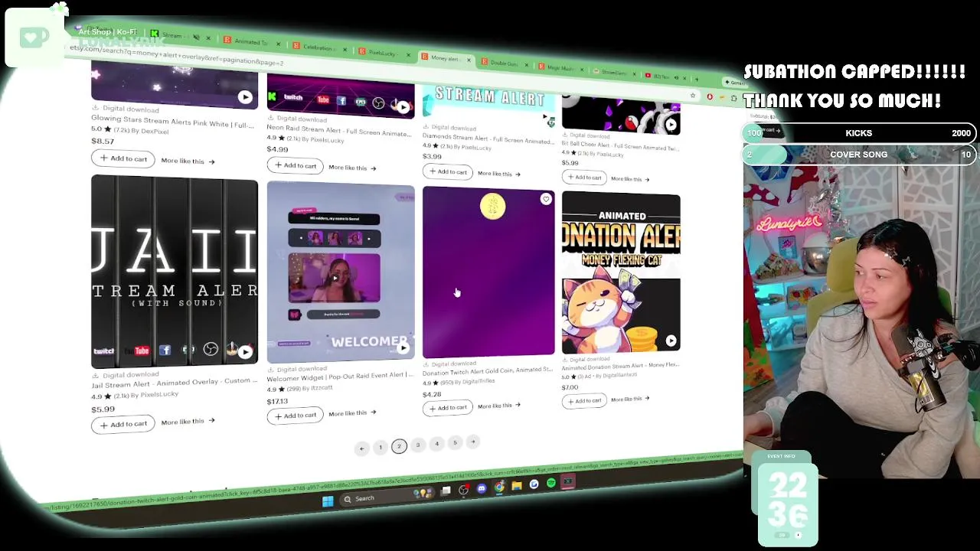Switch to Chrome on the taskbar
Viewport: 980px width, 551px height.
pyautogui.click(x=499, y=487)
